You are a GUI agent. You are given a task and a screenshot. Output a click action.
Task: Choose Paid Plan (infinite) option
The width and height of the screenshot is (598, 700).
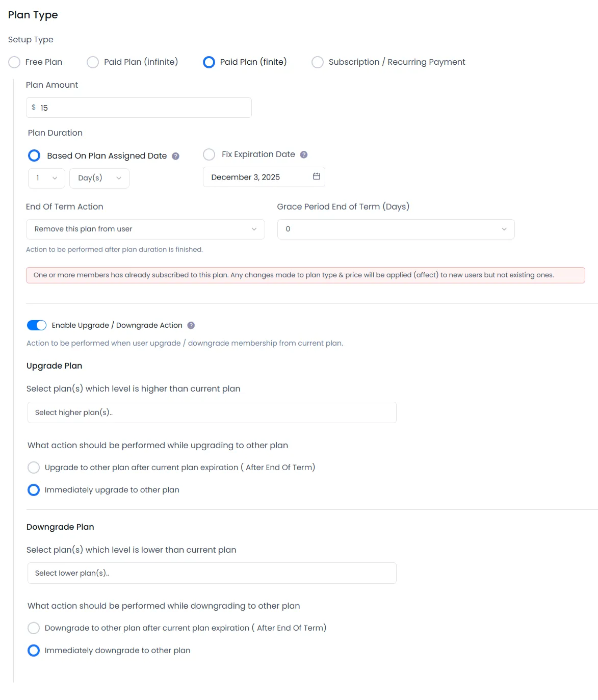pyautogui.click(x=93, y=62)
